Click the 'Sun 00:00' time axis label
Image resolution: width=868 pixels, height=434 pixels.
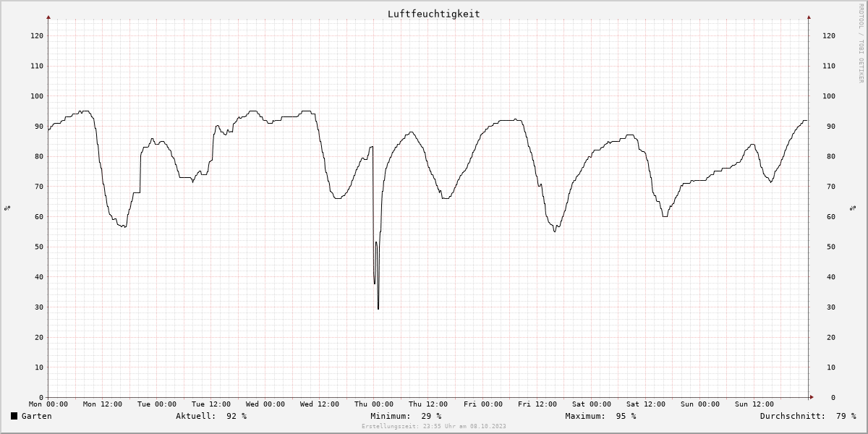tap(700, 404)
